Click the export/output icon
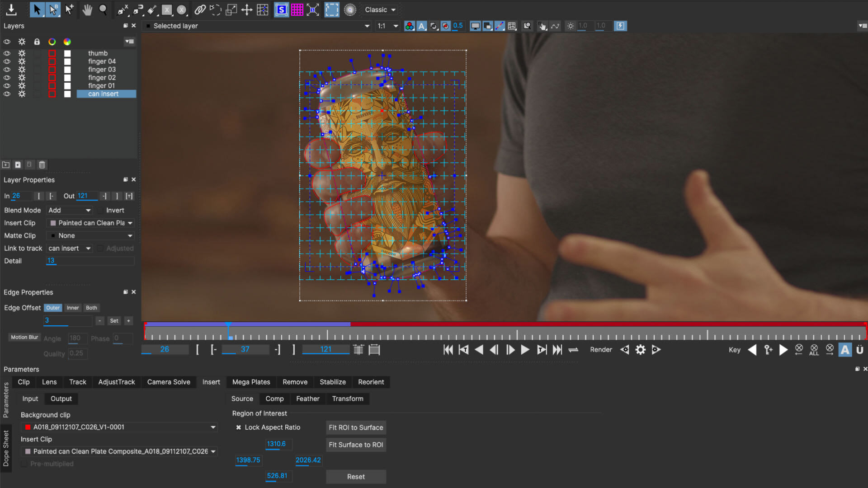 pos(10,9)
